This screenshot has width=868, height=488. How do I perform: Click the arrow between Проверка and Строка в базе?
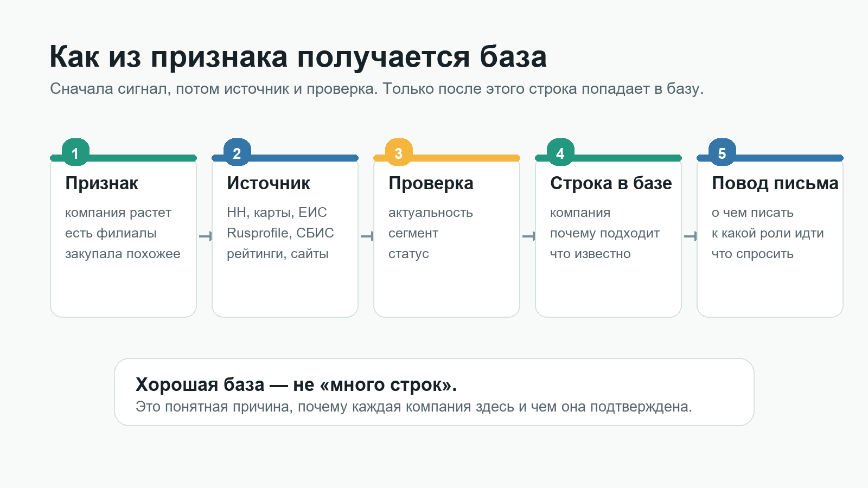click(529, 236)
